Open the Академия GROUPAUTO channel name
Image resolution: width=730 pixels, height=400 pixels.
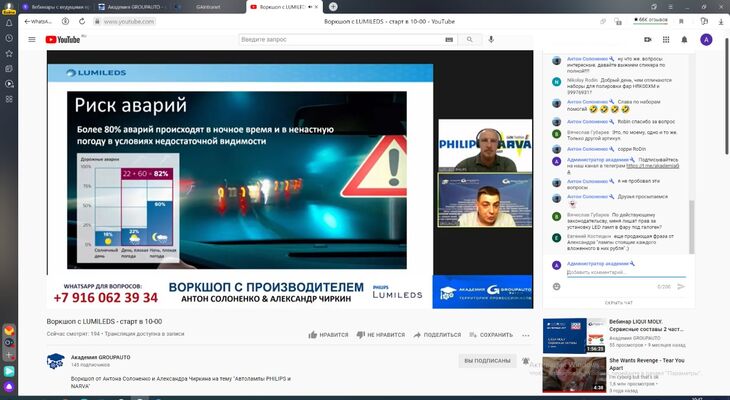click(x=101, y=358)
